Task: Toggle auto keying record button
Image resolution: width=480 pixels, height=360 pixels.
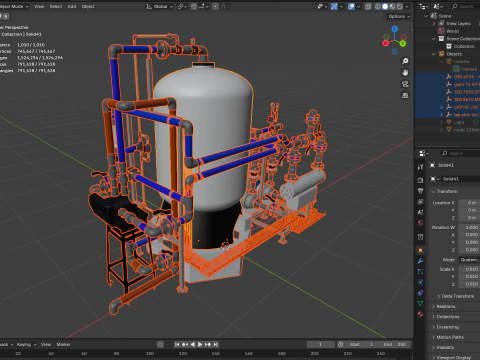Action: (160, 344)
